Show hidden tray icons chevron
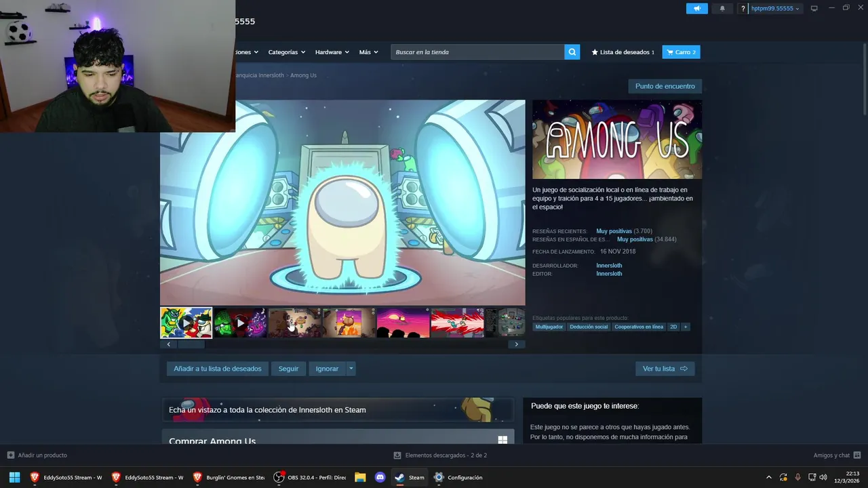 point(768,477)
